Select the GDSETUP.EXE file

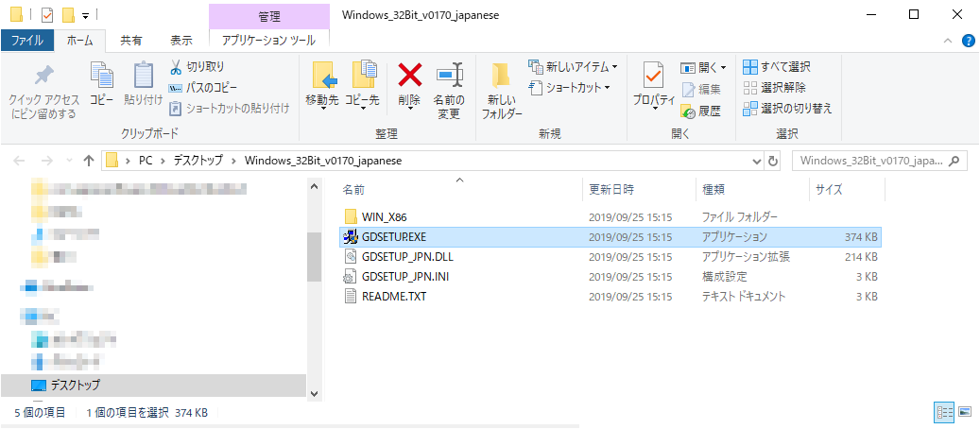pyautogui.click(x=610, y=237)
